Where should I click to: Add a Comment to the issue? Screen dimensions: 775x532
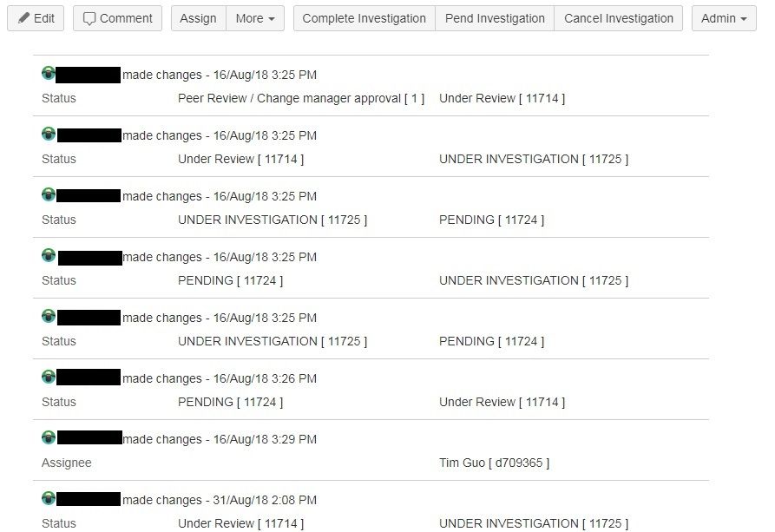(118, 18)
